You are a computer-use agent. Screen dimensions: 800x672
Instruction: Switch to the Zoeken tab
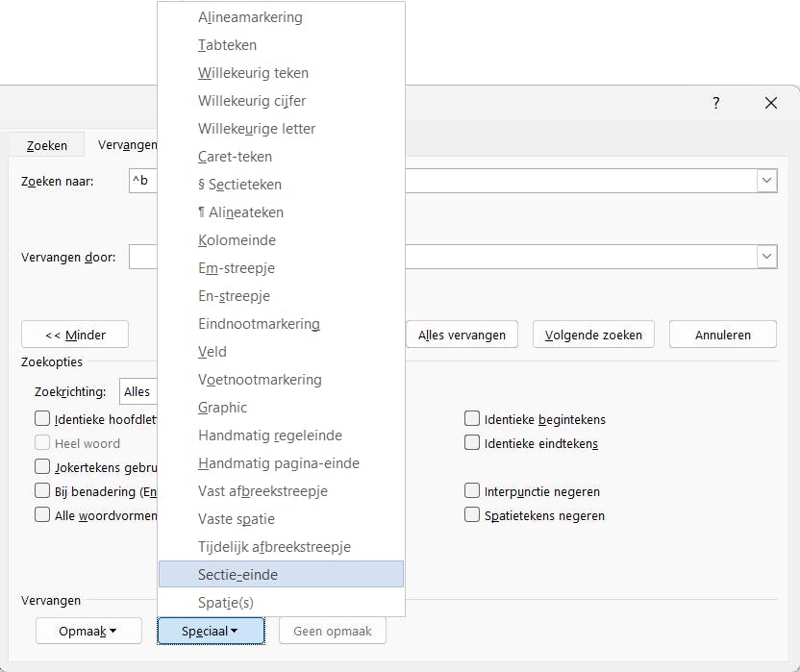(47, 146)
